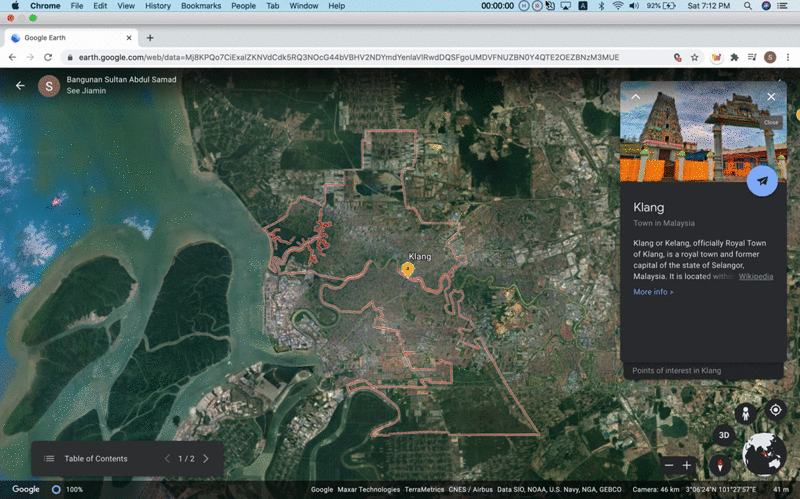This screenshot has height=499, width=800.
Task: Open the Table of Contents list icon
Action: [49, 459]
